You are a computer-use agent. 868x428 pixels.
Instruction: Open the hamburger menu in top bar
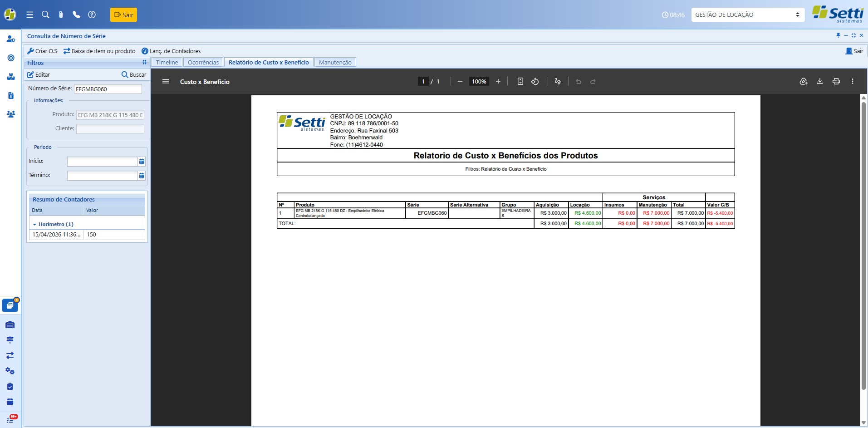coord(30,15)
